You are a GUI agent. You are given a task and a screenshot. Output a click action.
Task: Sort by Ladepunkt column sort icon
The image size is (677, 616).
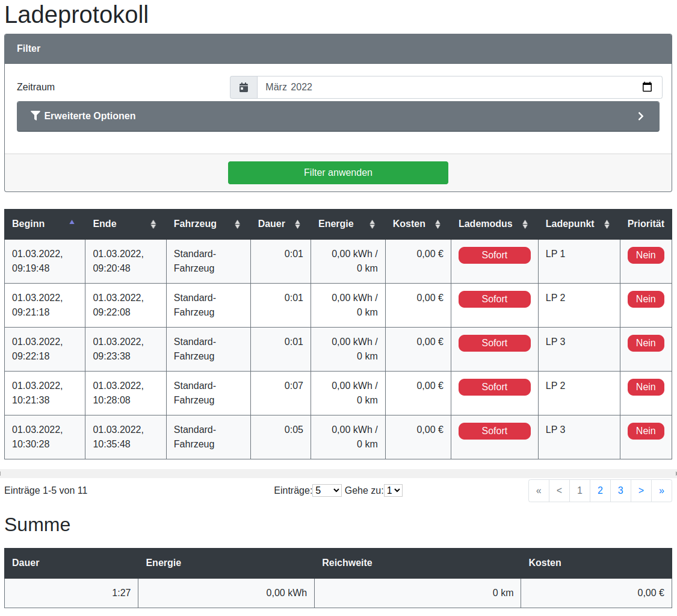pos(607,224)
